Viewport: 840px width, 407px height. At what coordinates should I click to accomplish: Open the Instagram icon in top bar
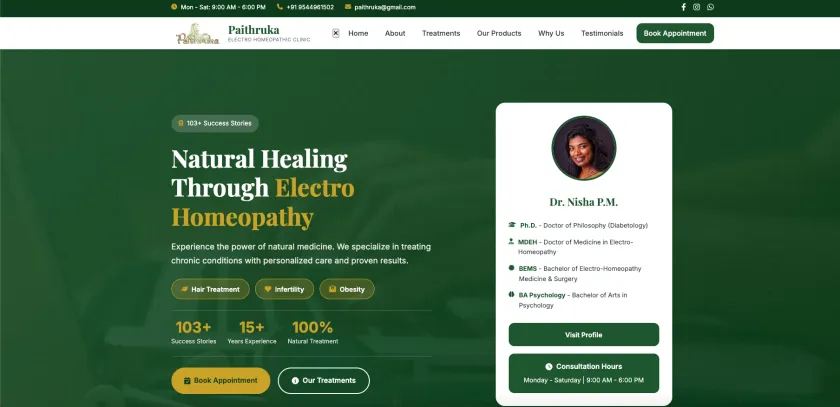click(696, 7)
